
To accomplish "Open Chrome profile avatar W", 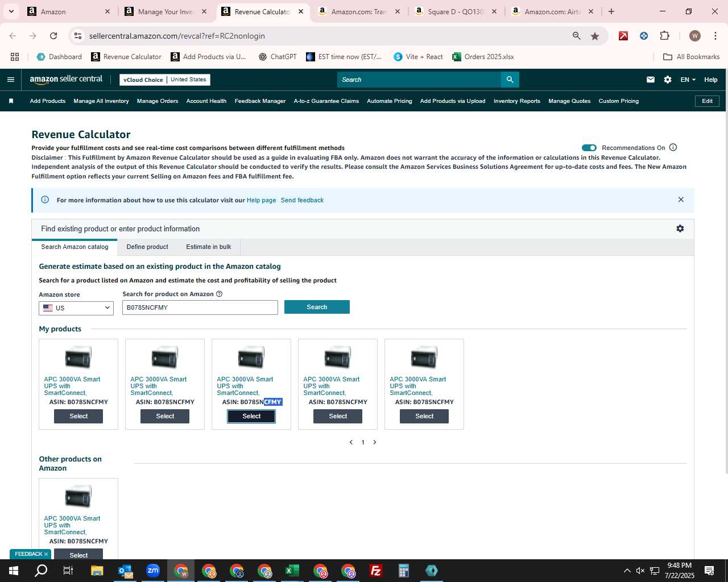I will point(694,36).
